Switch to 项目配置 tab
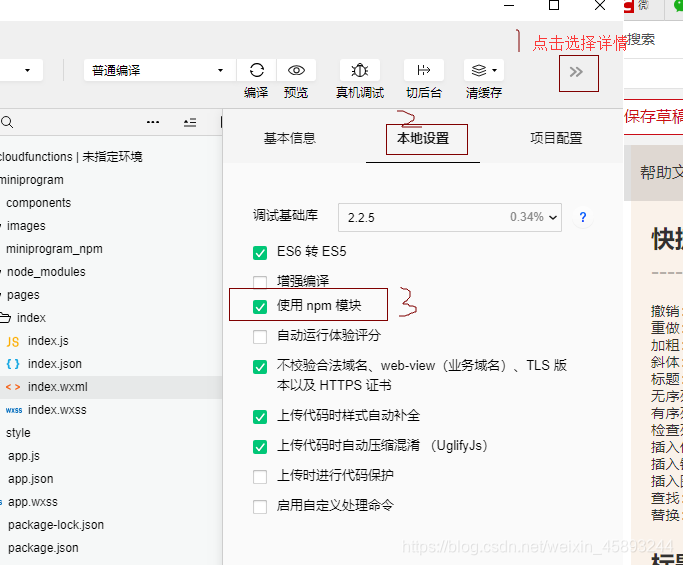 [556, 138]
